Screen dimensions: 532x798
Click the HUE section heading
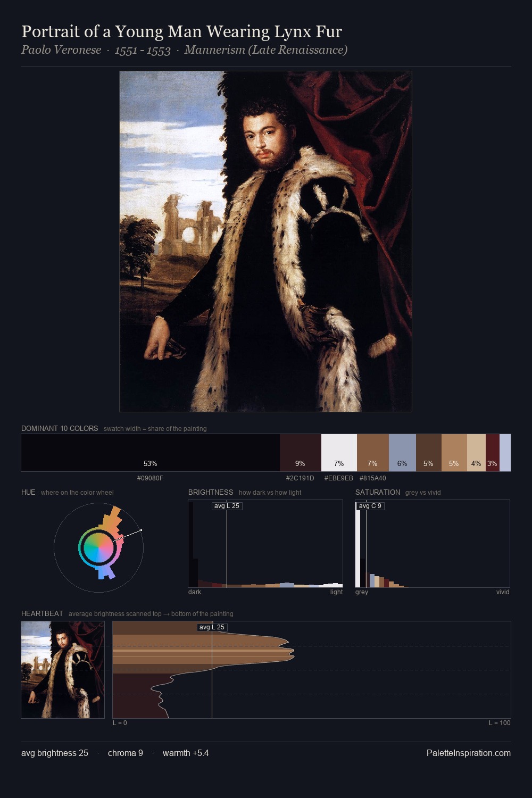28,492
